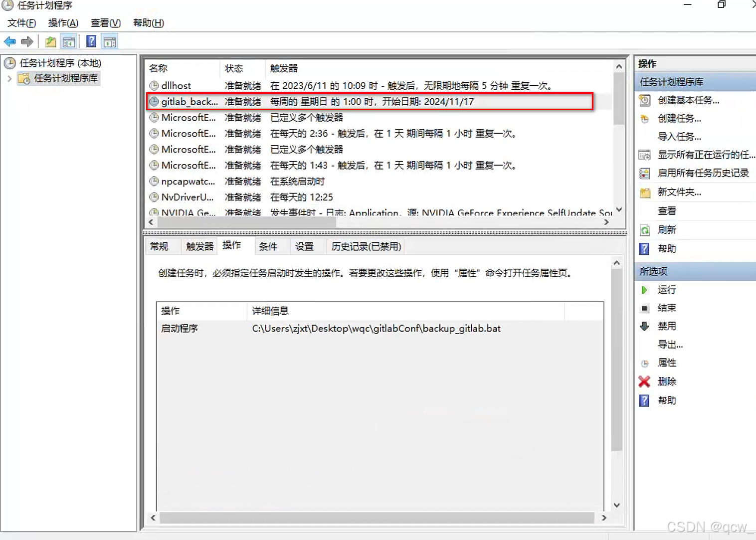Sort task list by 触发器 column header
The height and width of the screenshot is (540, 756).
439,68
